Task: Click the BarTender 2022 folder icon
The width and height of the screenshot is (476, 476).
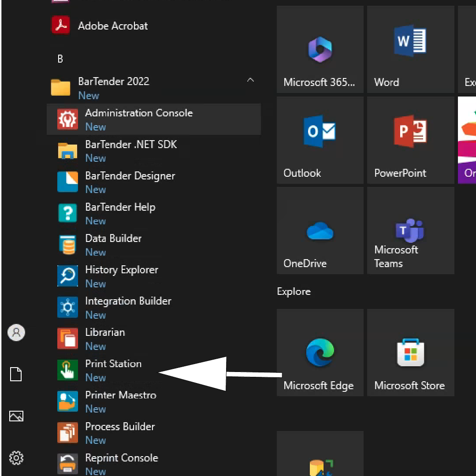Action: (60, 87)
